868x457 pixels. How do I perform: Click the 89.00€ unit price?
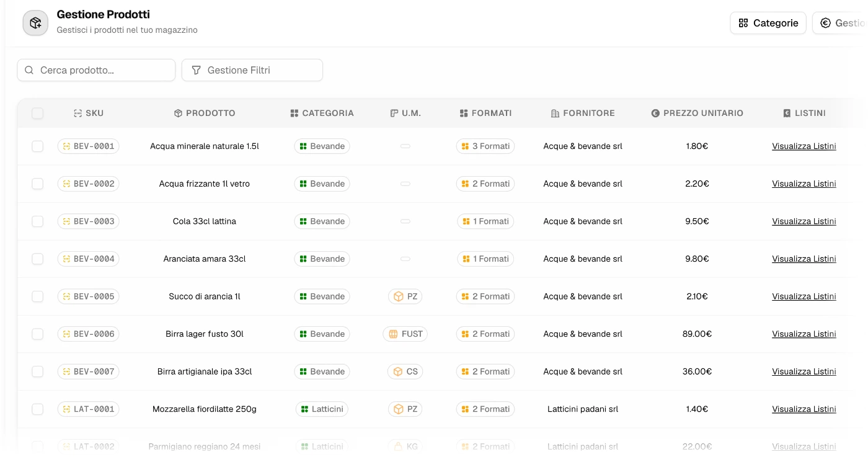(x=697, y=334)
